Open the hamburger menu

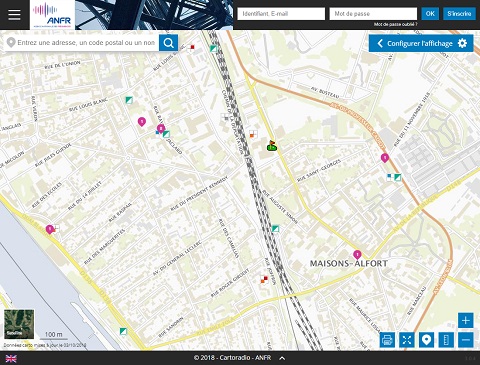coord(14,15)
